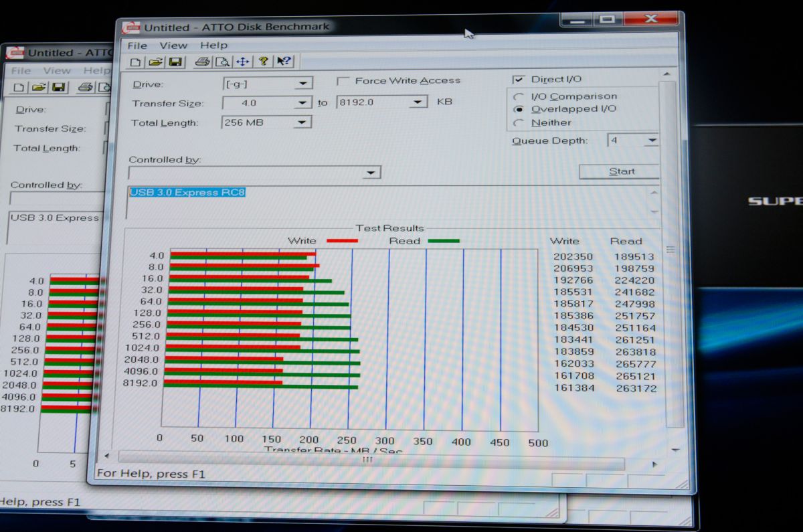The width and height of the screenshot is (803, 532).
Task: Click the four-arrow move icon in toolbar
Action: pos(242,62)
